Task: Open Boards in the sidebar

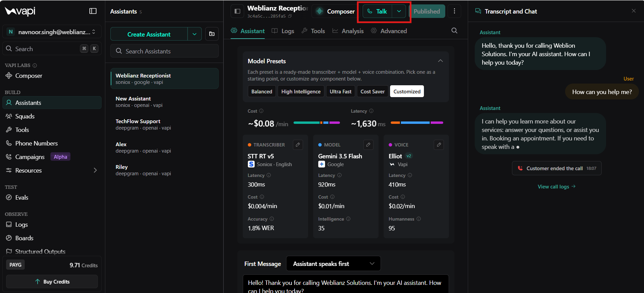Action: (x=52, y=238)
